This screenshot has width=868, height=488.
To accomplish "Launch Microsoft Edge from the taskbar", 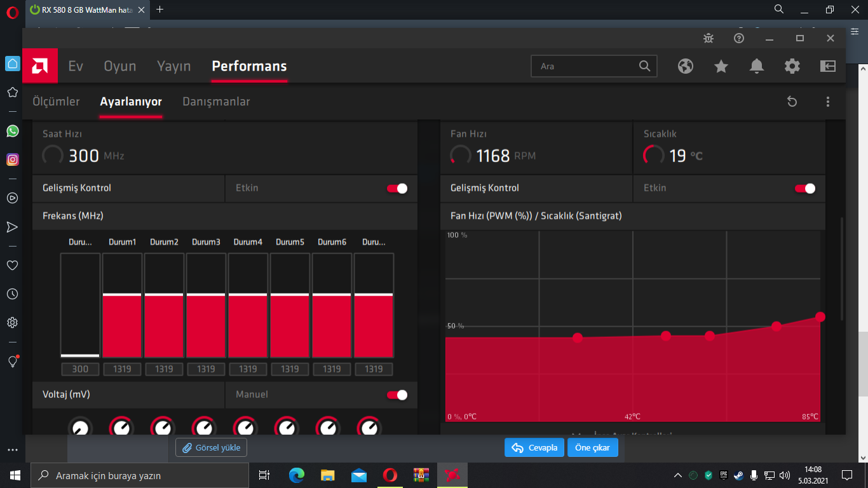I will point(296,475).
